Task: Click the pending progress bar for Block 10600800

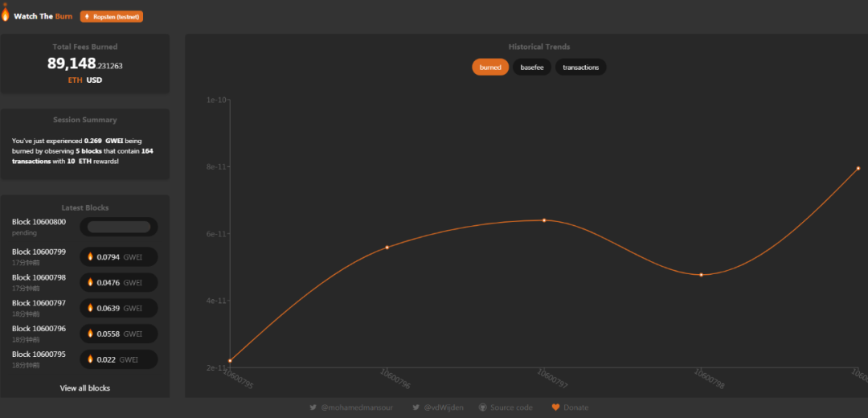Action: [x=119, y=227]
